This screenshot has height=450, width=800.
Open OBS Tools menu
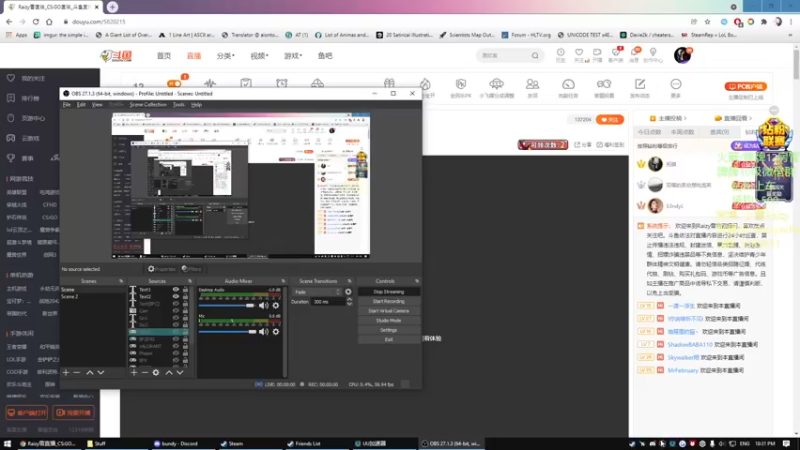[x=179, y=105]
